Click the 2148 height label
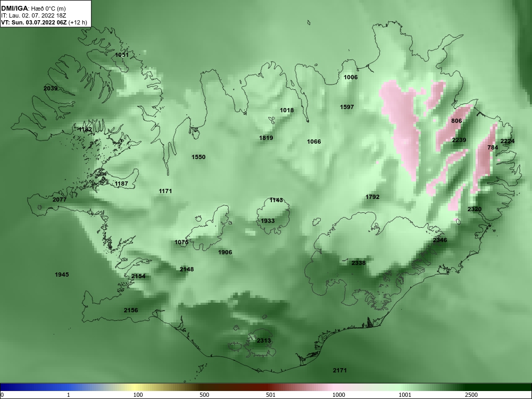Image resolution: width=532 pixels, height=399 pixels. click(x=187, y=269)
